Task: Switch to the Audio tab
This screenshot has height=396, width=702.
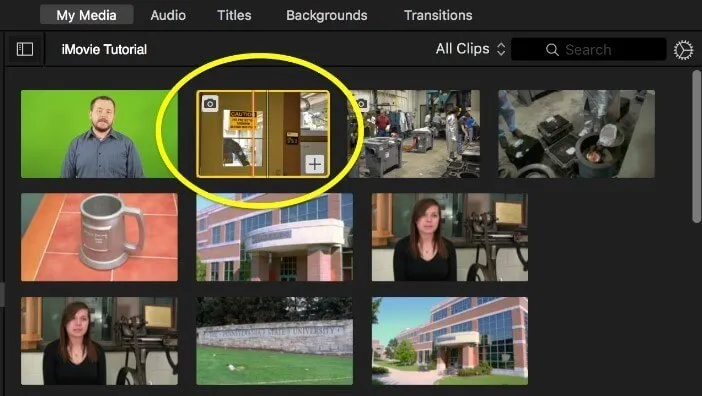Action: point(168,15)
